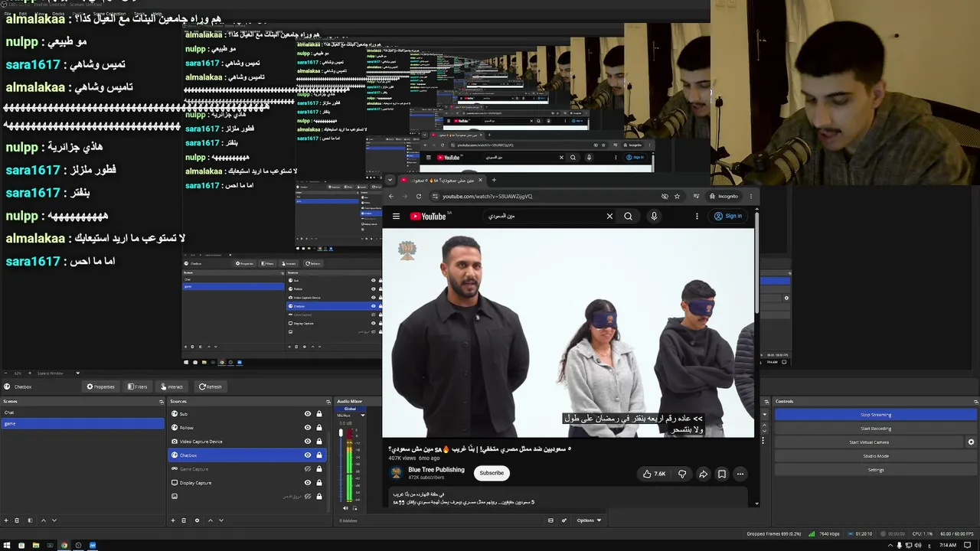The width and height of the screenshot is (980, 551).
Task: Select the Follow source row
Action: coord(248,428)
